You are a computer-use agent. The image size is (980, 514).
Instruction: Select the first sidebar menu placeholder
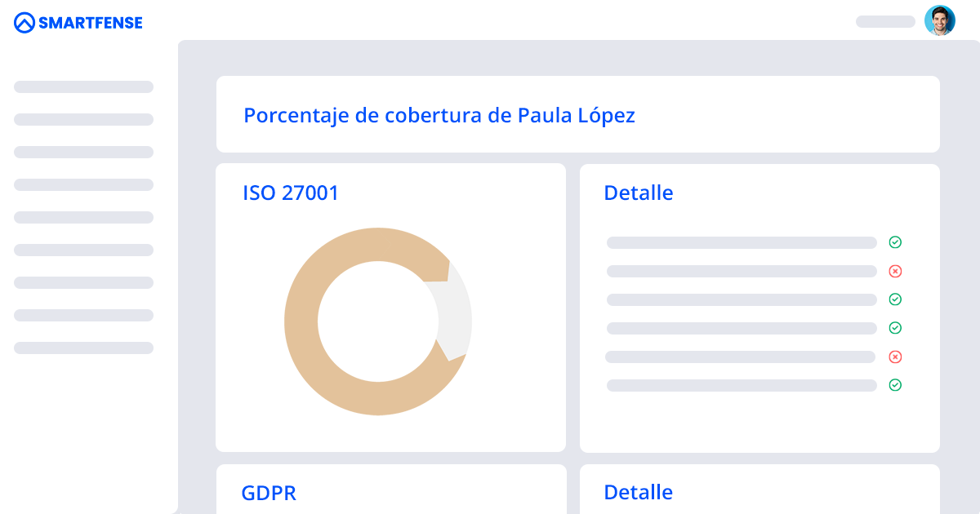tap(83, 86)
